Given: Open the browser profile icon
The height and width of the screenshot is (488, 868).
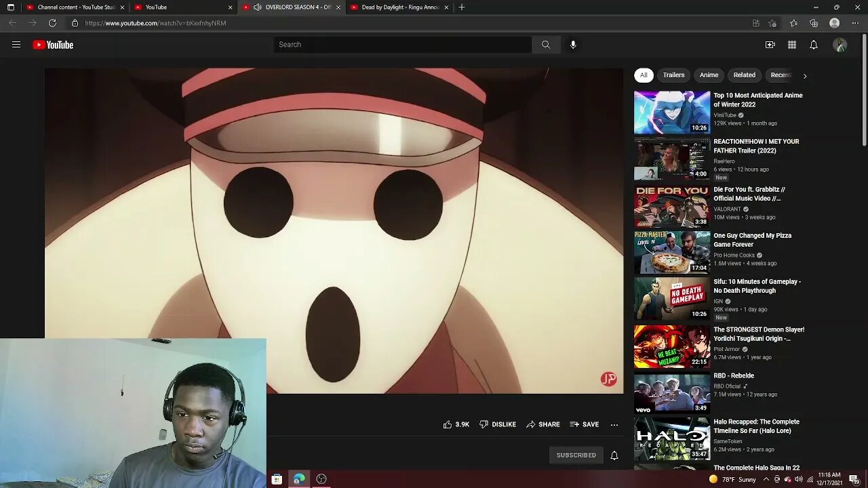Looking at the screenshot, I should 835,23.
